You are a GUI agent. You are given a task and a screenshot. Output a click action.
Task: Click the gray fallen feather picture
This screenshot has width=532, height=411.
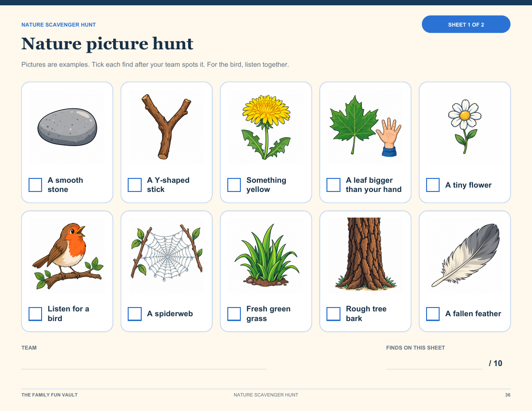(x=465, y=256)
